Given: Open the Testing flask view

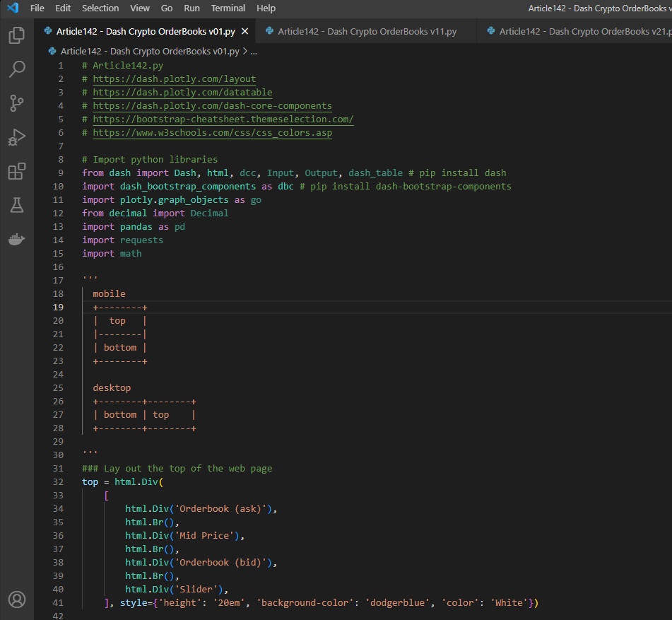Looking at the screenshot, I should coord(17,205).
